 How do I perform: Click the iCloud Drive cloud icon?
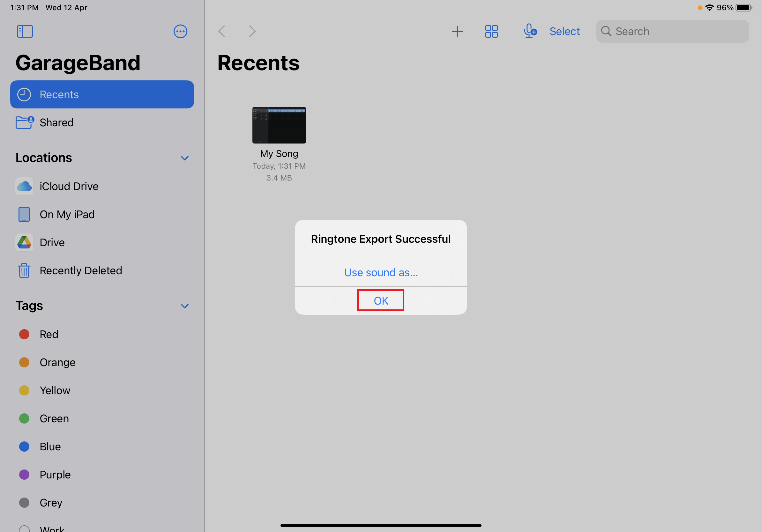[24, 186]
